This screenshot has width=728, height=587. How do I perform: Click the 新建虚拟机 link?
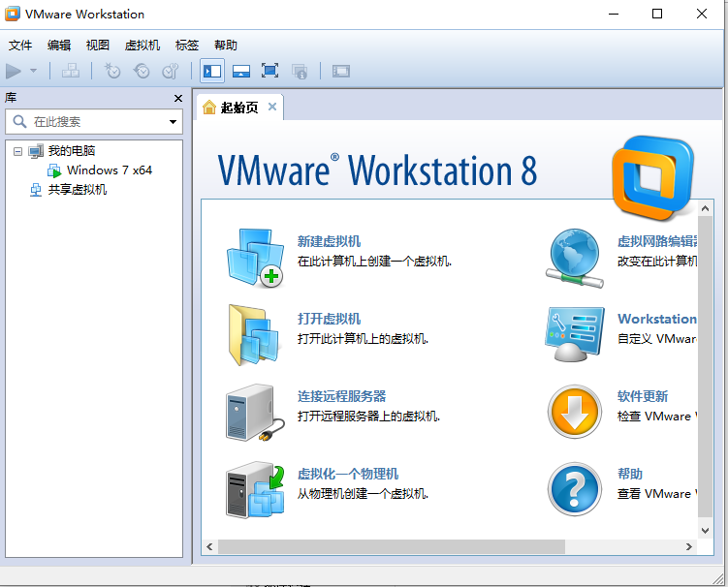click(x=329, y=241)
